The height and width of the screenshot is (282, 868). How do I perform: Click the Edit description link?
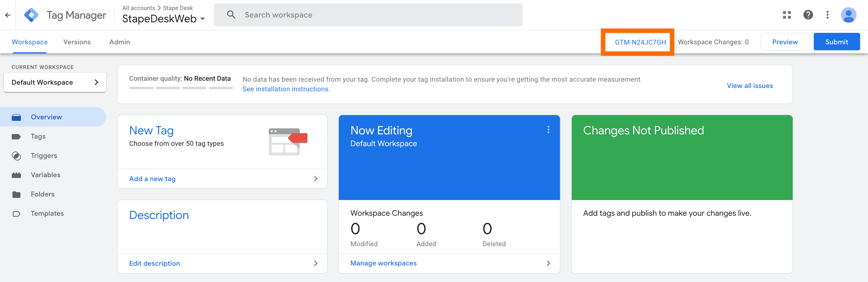pyautogui.click(x=154, y=263)
